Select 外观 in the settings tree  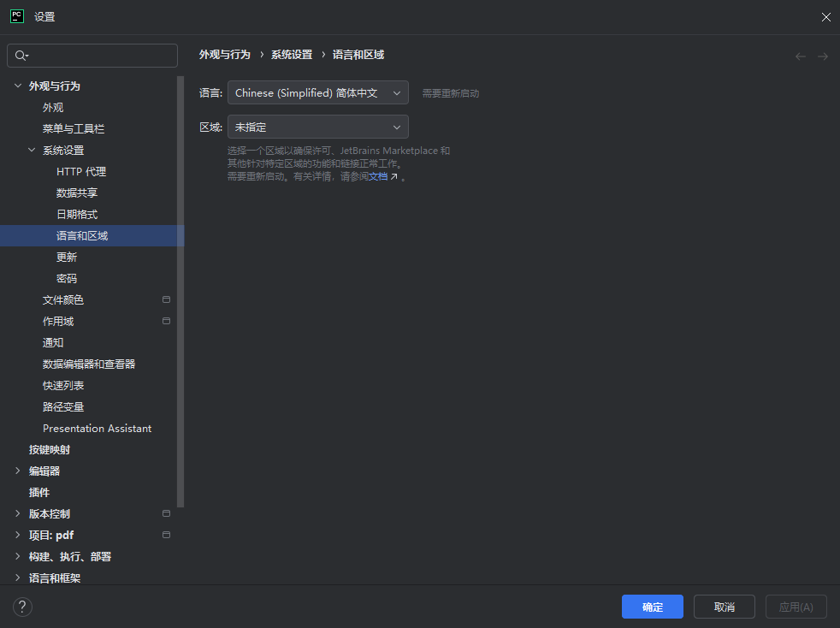click(x=53, y=107)
